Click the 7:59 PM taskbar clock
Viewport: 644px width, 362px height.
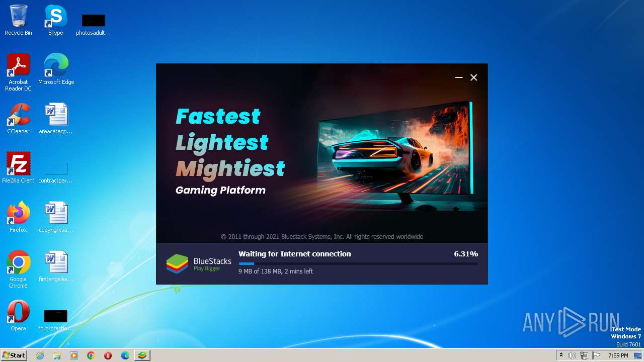[618, 355]
